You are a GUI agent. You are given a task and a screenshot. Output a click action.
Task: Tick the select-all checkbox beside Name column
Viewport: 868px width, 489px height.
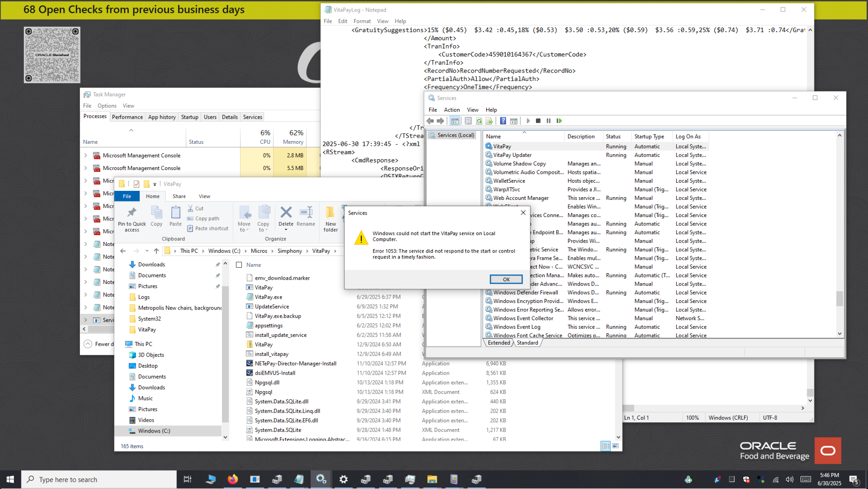click(239, 265)
